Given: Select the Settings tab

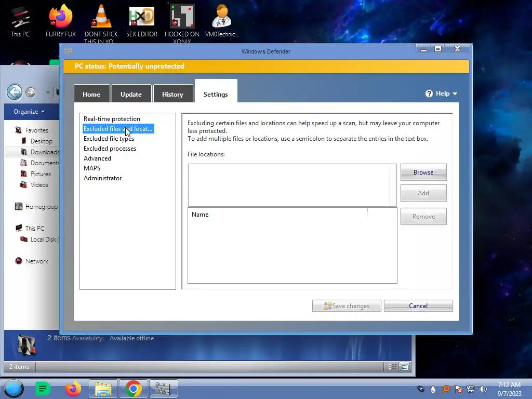Looking at the screenshot, I should coord(216,91).
